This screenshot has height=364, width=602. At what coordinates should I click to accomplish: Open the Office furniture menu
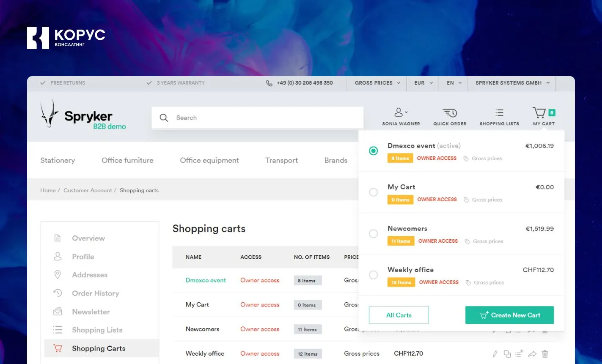pyautogui.click(x=127, y=161)
